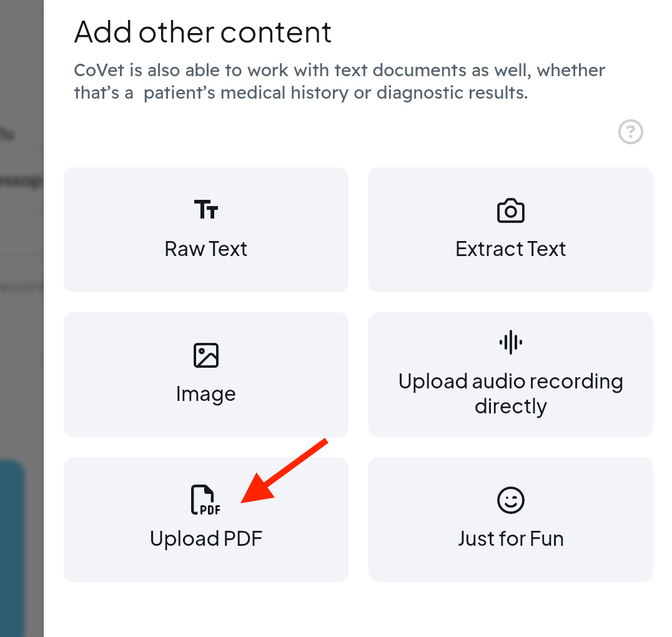
Task: Click the CoVet description text
Action: [339, 81]
